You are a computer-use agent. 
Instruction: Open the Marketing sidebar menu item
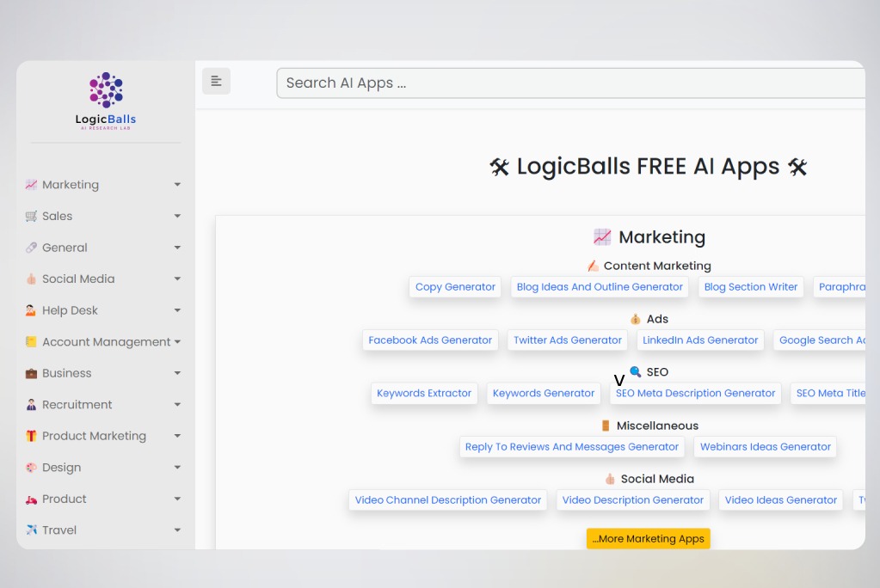click(x=104, y=185)
